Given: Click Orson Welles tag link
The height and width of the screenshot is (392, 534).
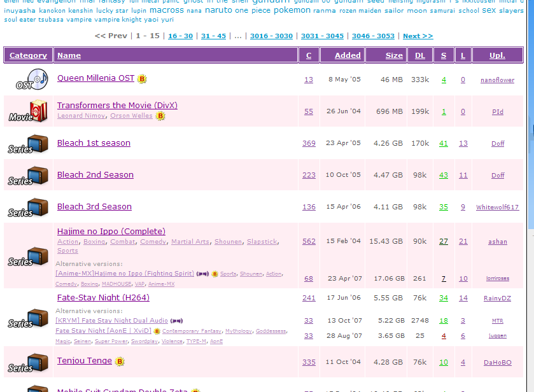Looking at the screenshot, I should point(131,115).
